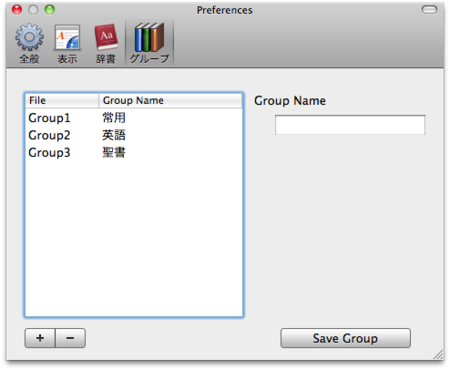
Task: Close the Preferences window
Action: tap(17, 10)
